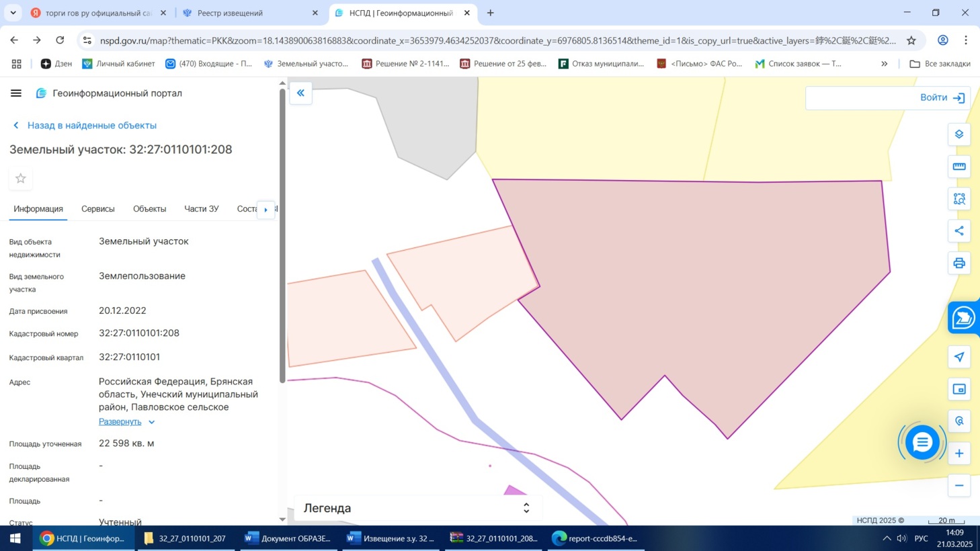Click the share map icon
The height and width of the screenshot is (551, 980).
(x=958, y=231)
